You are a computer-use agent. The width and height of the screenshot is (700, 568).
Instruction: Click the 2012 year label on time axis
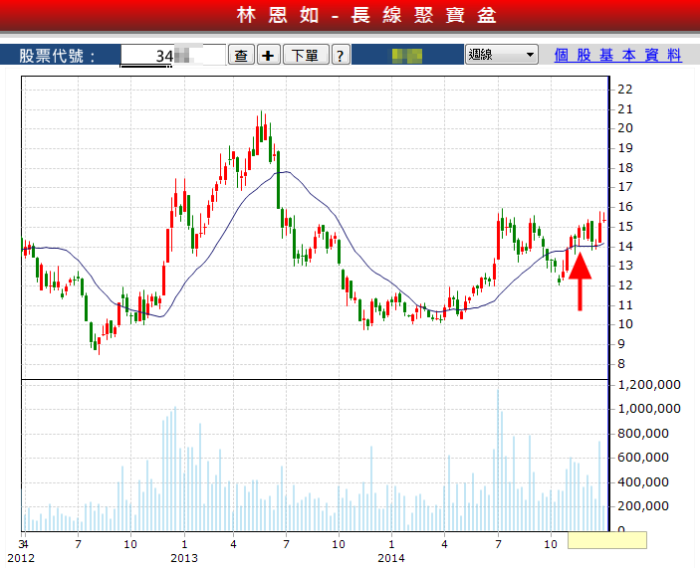(21, 558)
